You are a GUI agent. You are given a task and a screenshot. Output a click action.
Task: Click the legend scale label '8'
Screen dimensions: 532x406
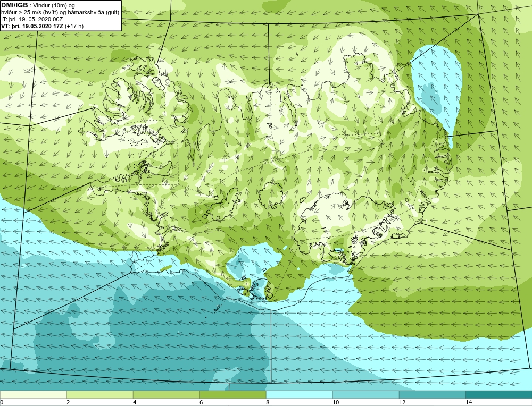(268, 402)
